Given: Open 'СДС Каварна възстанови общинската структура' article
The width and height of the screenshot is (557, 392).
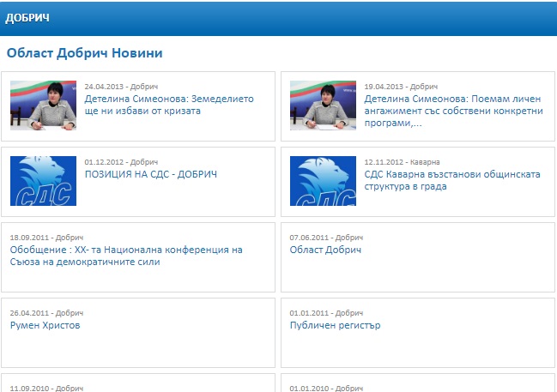Looking at the screenshot, I should (x=452, y=180).
